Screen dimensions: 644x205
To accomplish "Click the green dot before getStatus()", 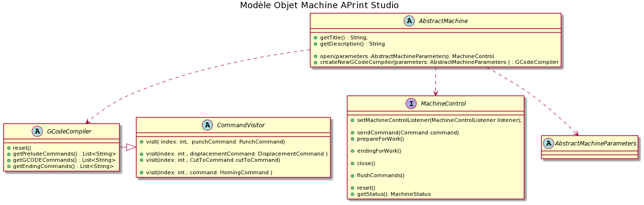I will click(x=352, y=194).
